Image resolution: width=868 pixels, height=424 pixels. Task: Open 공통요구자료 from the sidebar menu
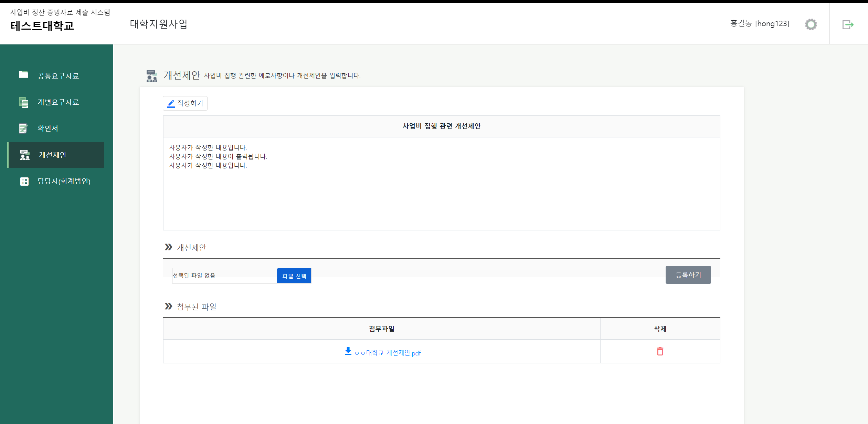57,75
